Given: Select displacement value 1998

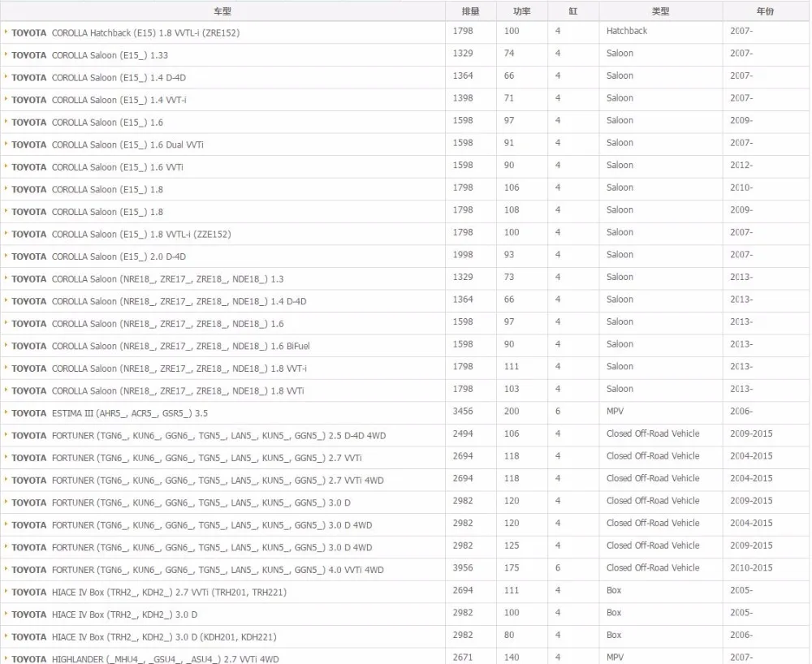Looking at the screenshot, I should (x=463, y=255).
